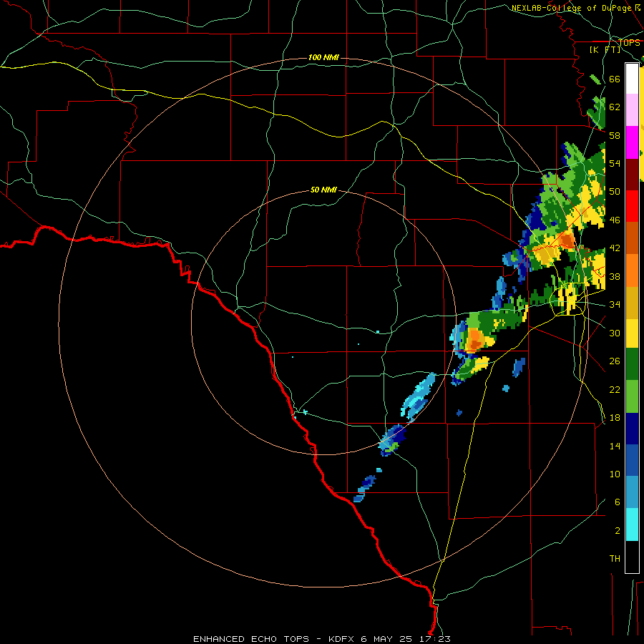Select the bright red legend swatch
Viewport: 644px width, 644px height.
coord(632,206)
